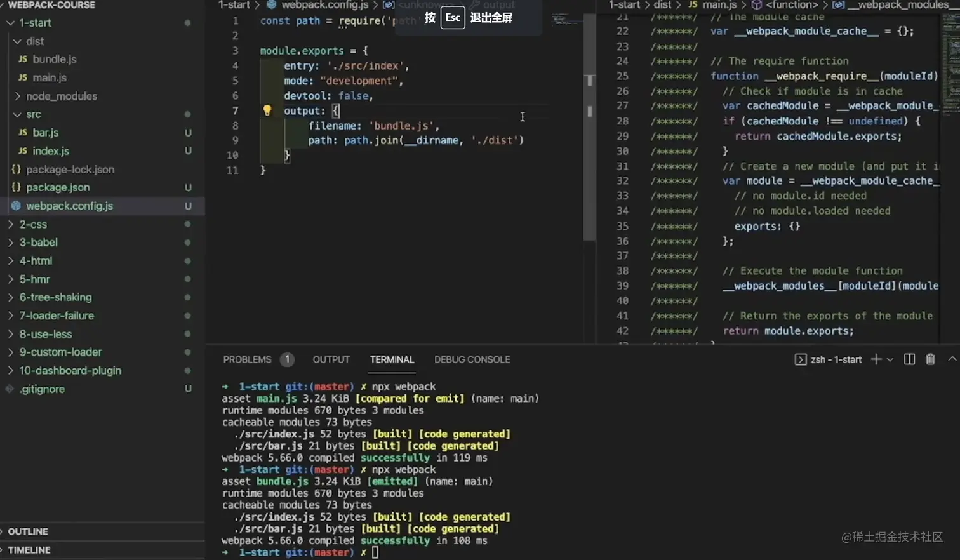960x560 pixels.
Task: Click the JS icon beside bar.js
Action: coord(23,133)
